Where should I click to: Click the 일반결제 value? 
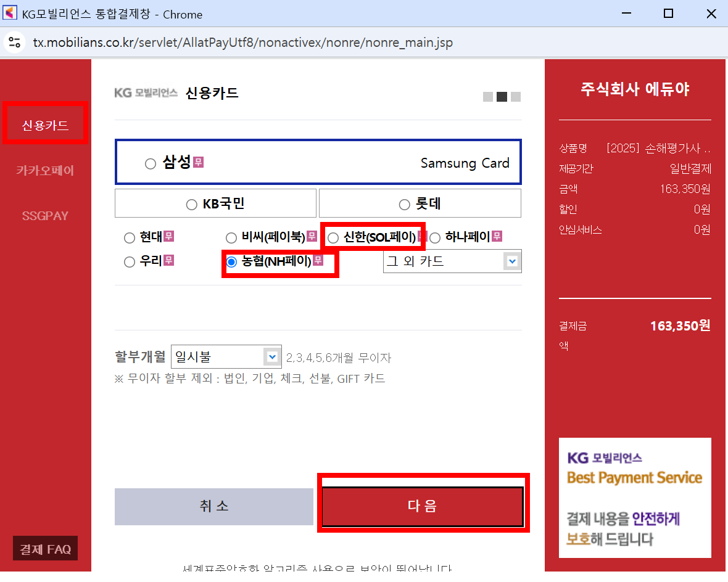(x=690, y=169)
